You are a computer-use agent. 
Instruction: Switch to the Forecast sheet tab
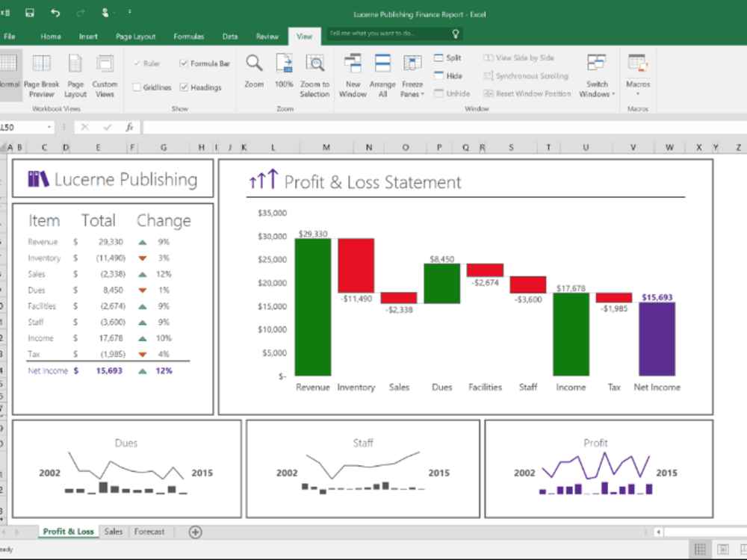149,532
